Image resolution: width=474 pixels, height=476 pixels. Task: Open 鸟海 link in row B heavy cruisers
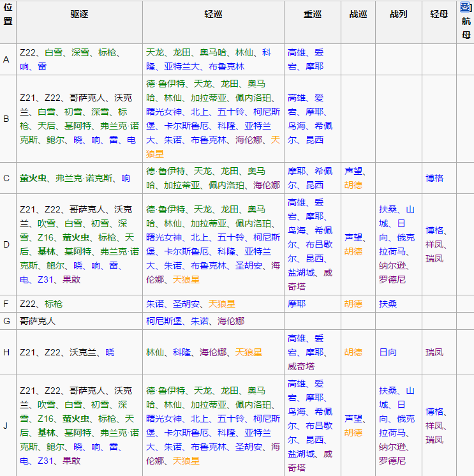coord(297,126)
